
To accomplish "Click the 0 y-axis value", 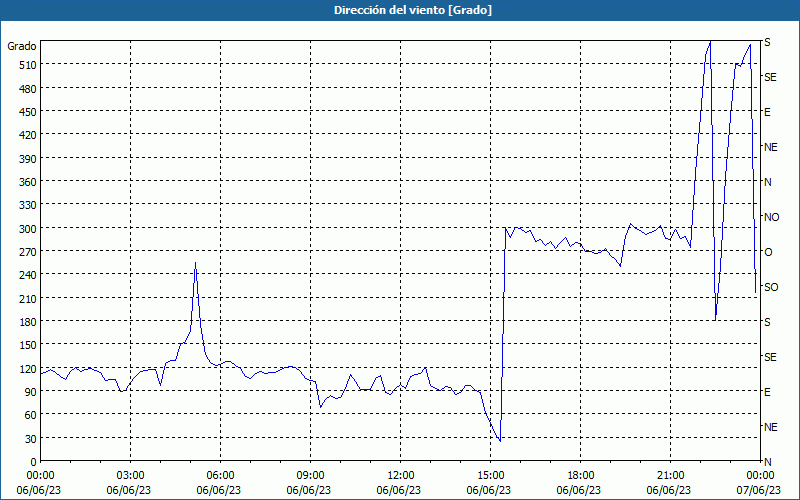I will pyautogui.click(x=34, y=462).
